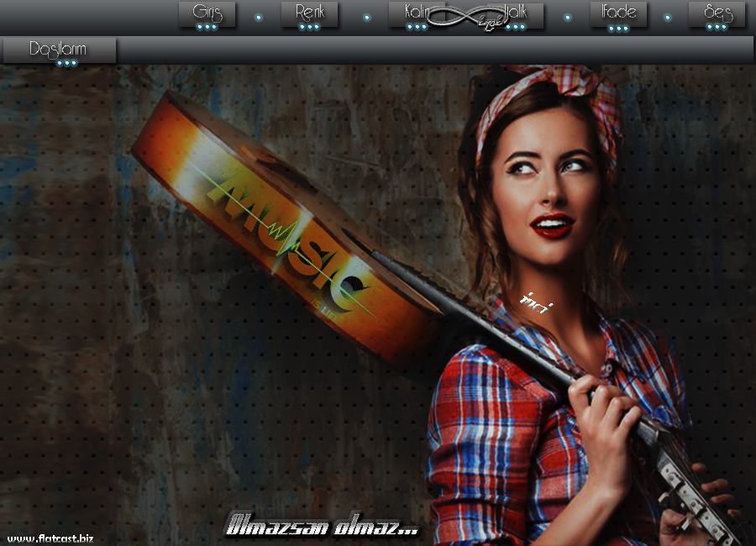The height and width of the screenshot is (546, 756).
Task: Click the small white text on the woman's neck
Action: 534,301
